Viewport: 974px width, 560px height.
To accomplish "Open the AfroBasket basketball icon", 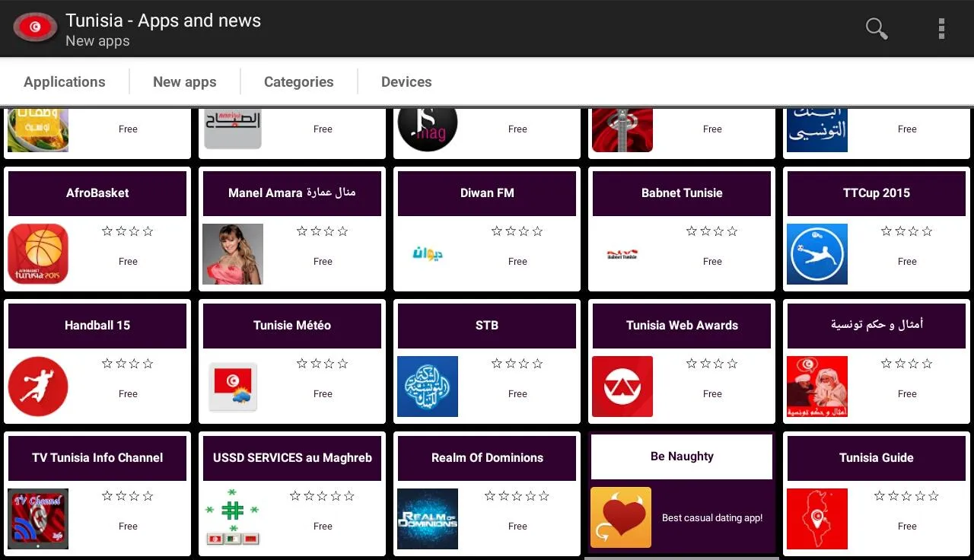I will [x=38, y=254].
